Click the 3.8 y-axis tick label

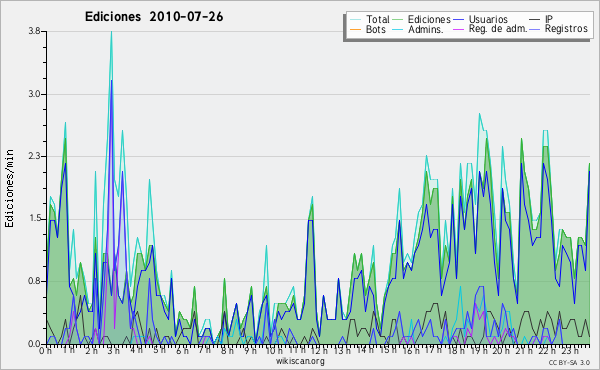34,31
